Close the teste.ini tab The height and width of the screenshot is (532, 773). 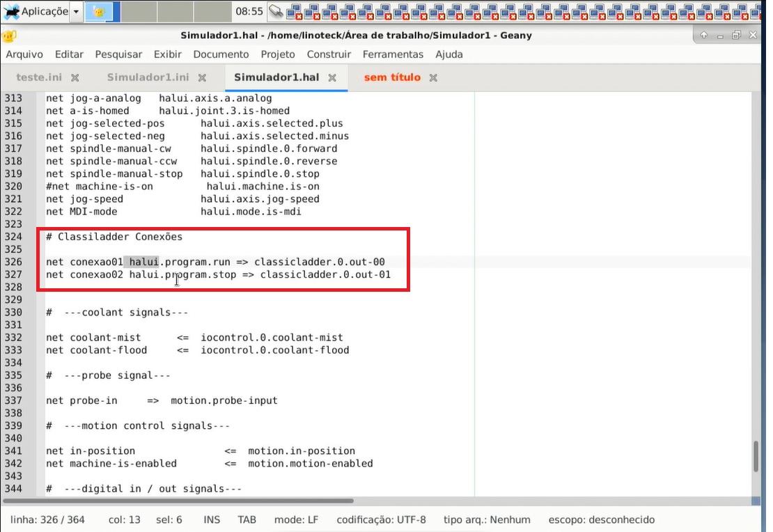[75, 78]
